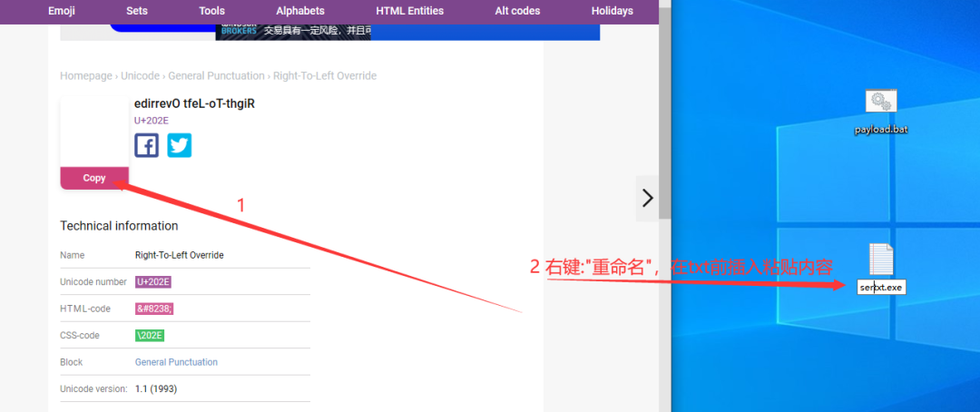Click the reversed title 'edirrevO tfeL-oT-thgiR'
980x412 pixels.
194,103
